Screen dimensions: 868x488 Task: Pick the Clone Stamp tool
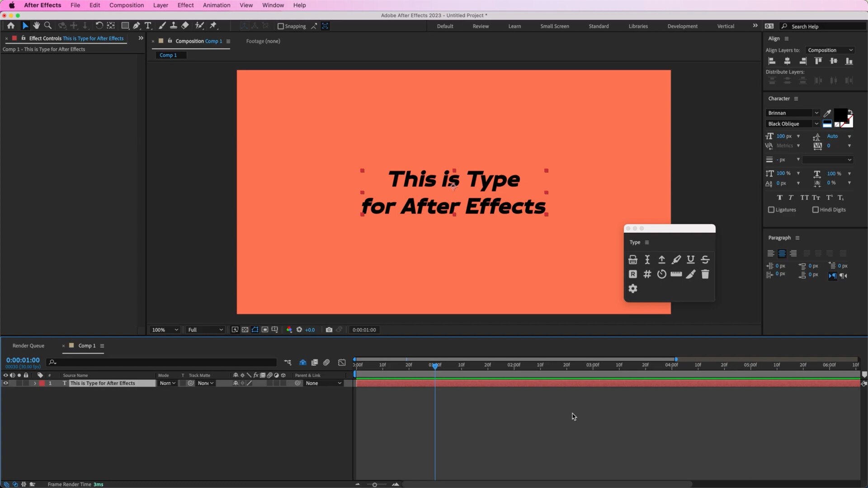[x=174, y=26]
